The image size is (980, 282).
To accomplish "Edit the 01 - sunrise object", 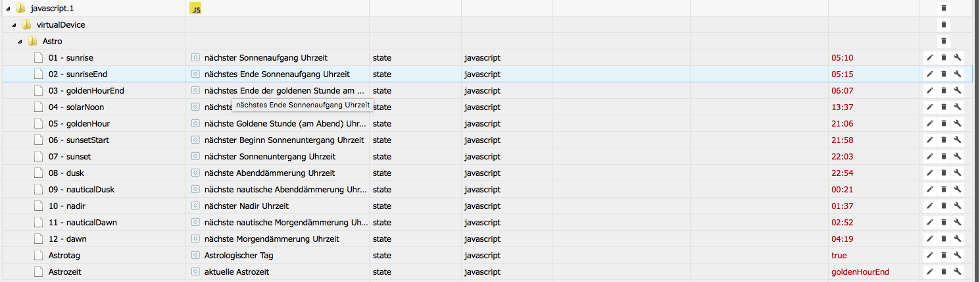I will [x=930, y=57].
